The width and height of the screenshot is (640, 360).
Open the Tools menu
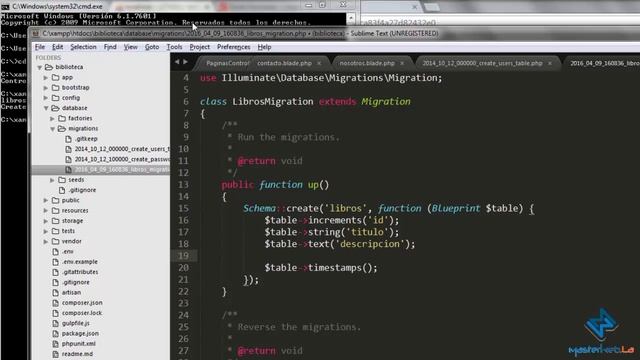point(174,47)
